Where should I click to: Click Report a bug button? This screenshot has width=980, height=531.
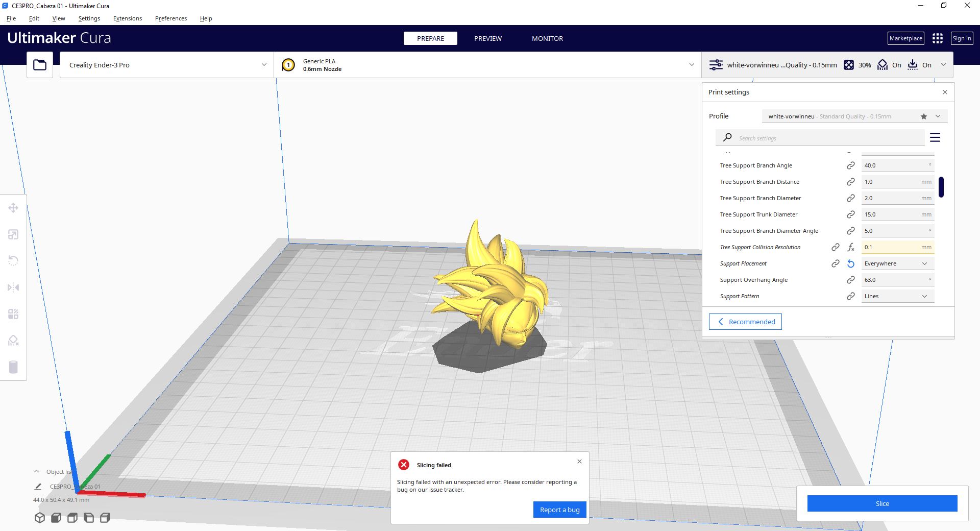pos(559,510)
